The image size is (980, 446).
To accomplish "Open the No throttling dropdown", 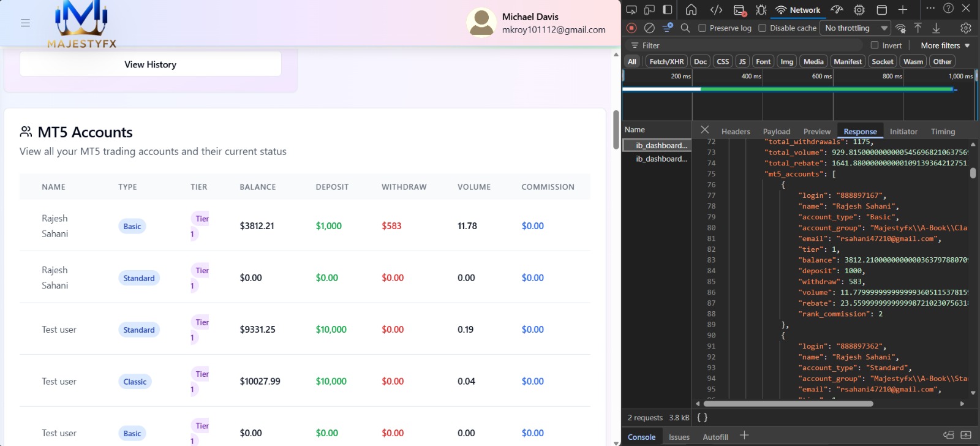I will (x=856, y=28).
